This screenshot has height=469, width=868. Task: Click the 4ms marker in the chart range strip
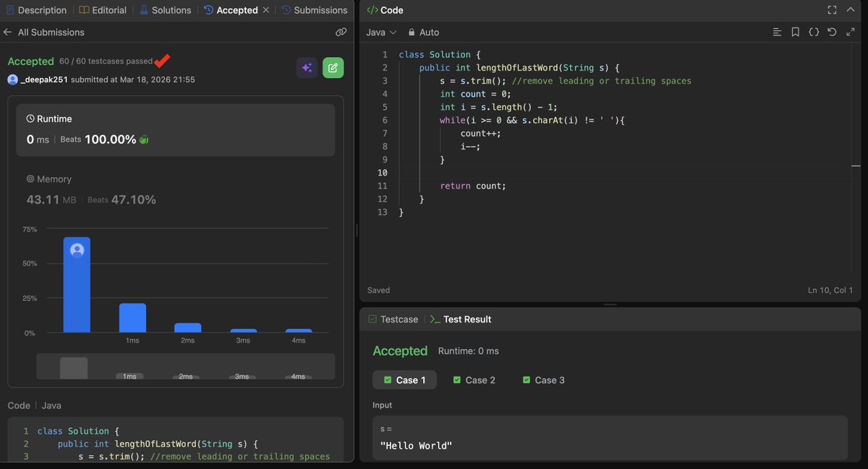tap(298, 377)
